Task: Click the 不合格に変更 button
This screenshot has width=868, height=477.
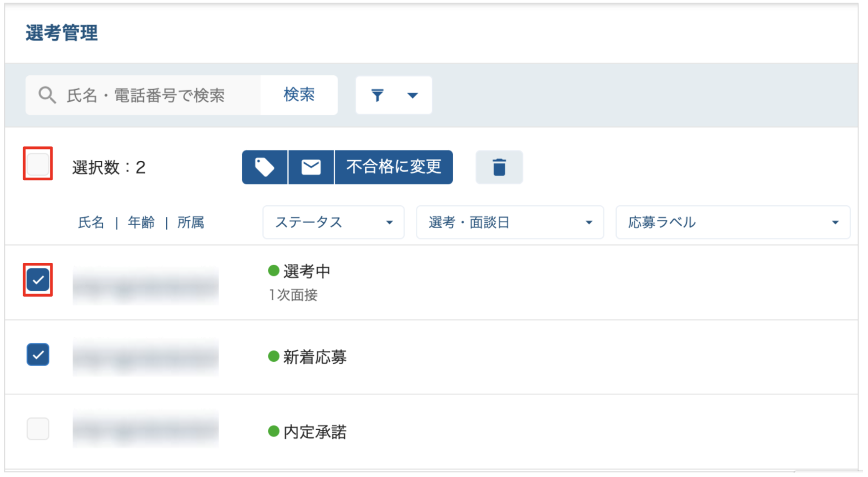Action: [x=394, y=167]
